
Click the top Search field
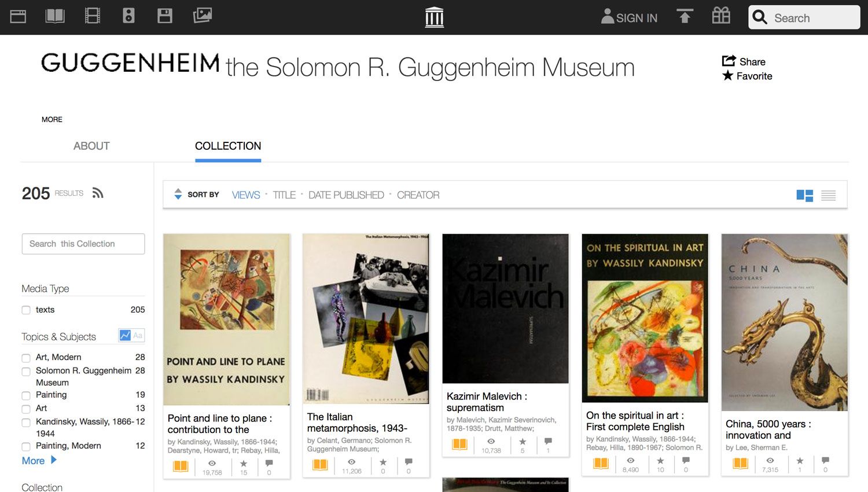[804, 17]
